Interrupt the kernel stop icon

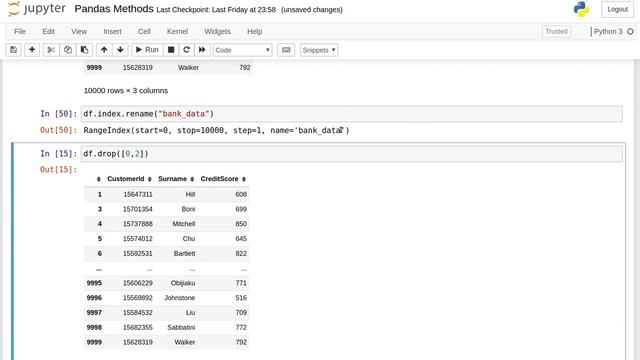click(171, 50)
